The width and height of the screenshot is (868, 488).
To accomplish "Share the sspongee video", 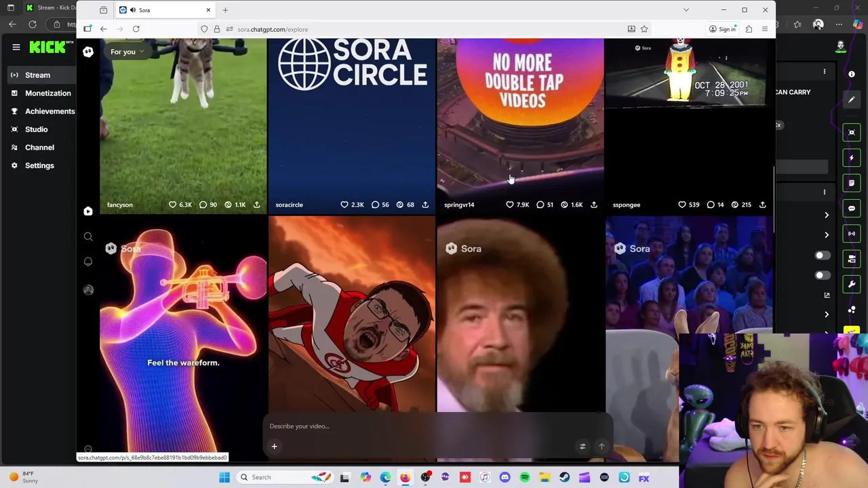I will (x=762, y=205).
